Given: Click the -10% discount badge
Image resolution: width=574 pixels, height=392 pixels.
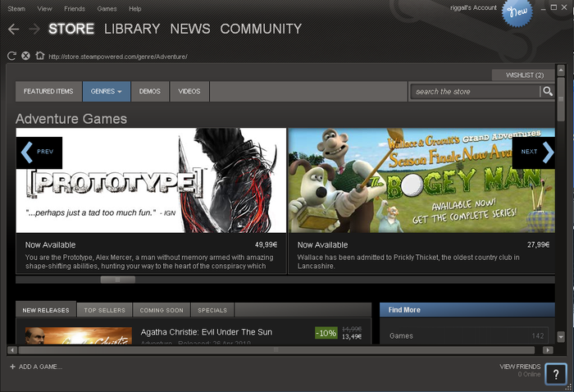Looking at the screenshot, I should (326, 333).
